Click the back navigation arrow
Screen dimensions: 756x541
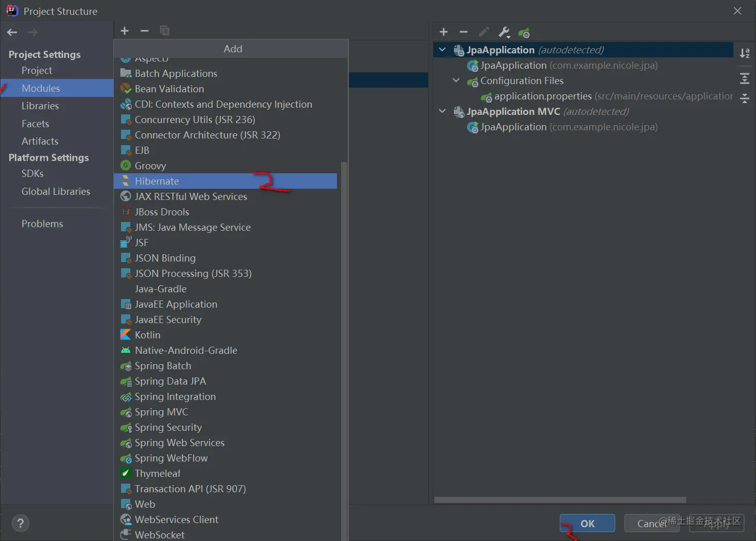(12, 32)
